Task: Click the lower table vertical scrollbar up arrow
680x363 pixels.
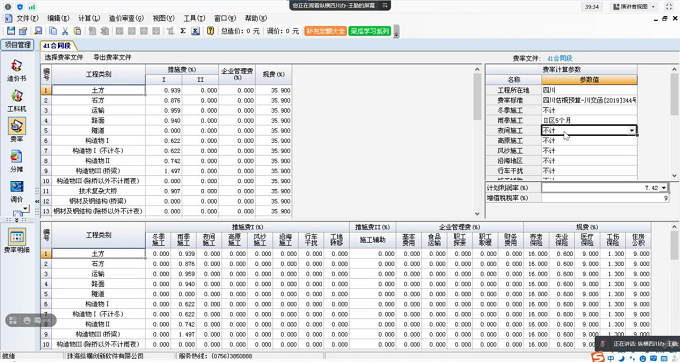Action: click(x=674, y=227)
